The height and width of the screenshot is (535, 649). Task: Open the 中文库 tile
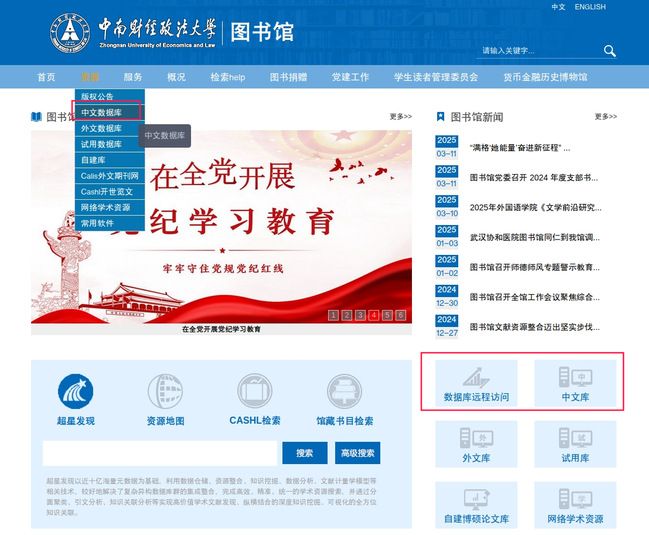point(575,383)
